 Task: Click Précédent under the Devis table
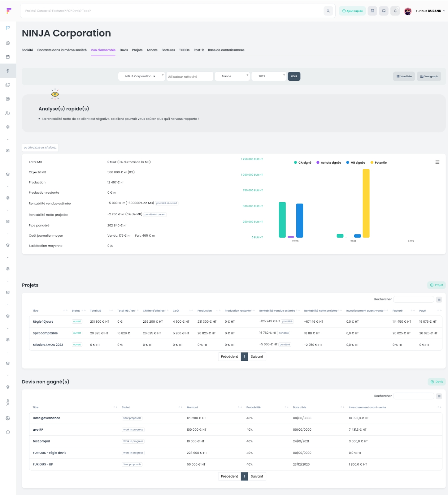click(x=229, y=476)
